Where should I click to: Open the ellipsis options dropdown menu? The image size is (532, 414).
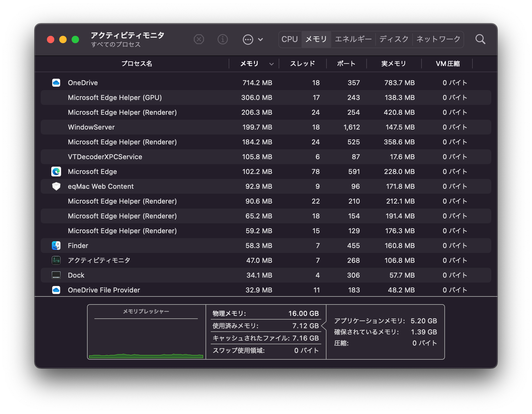point(252,39)
